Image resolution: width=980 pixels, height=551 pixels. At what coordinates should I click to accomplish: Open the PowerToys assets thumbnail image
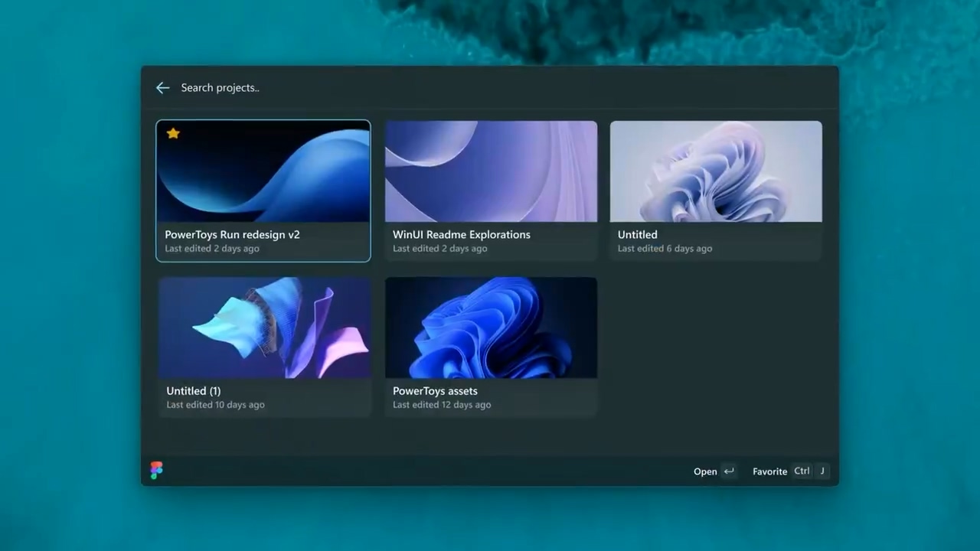coord(491,328)
